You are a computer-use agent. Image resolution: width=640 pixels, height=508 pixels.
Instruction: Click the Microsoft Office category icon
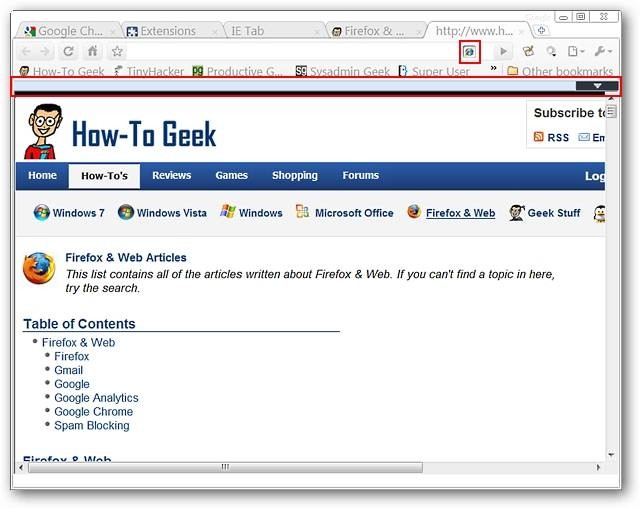point(302,211)
